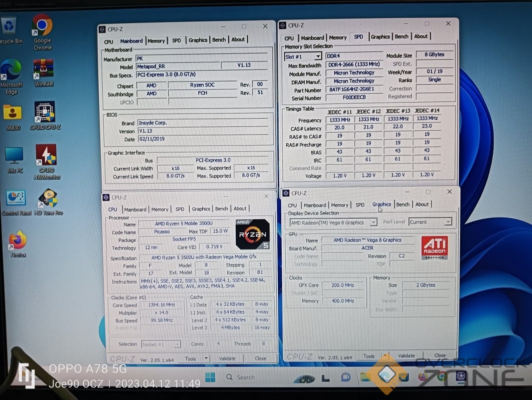This screenshot has width=532, height=400.
Task: Open About tab in the Motherboard window
Action: click(238, 39)
